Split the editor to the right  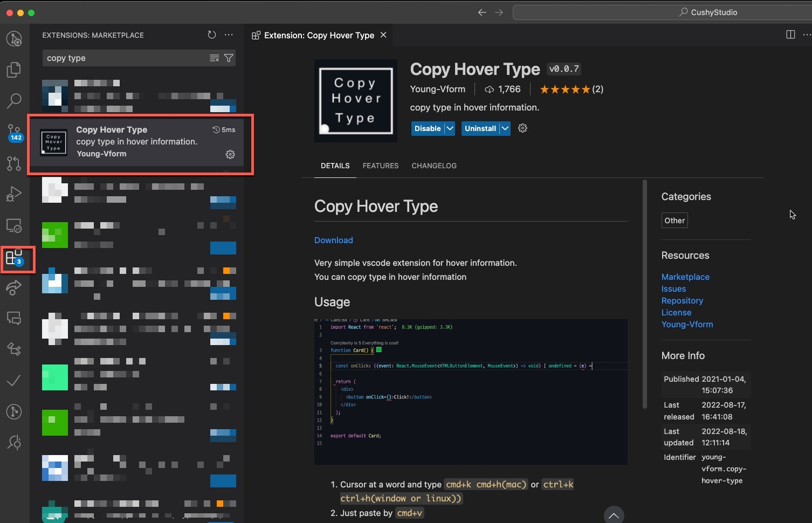[790, 35]
